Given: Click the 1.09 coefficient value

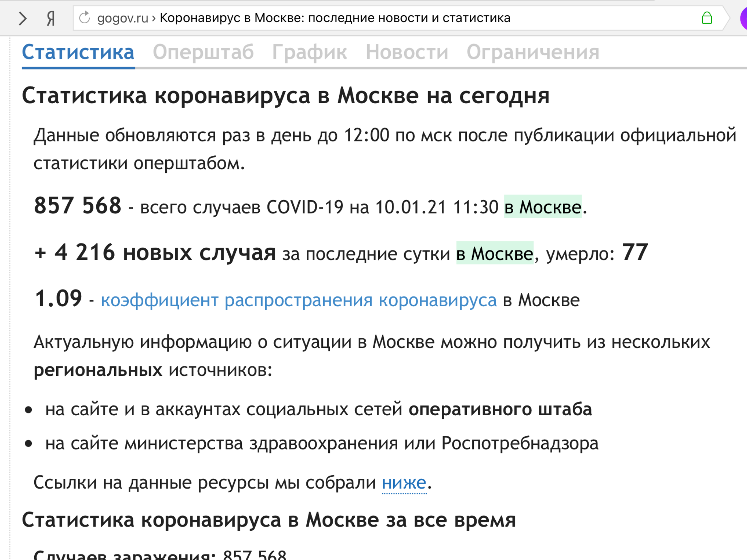Looking at the screenshot, I should 58,299.
